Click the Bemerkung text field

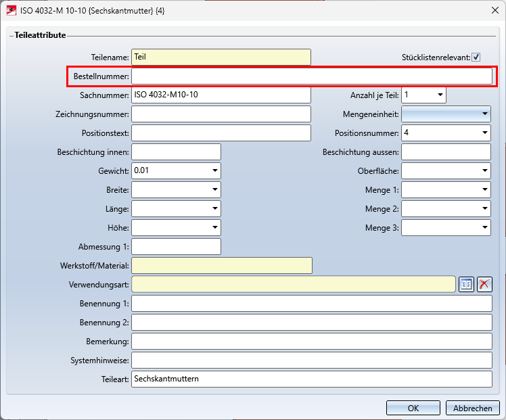click(311, 341)
